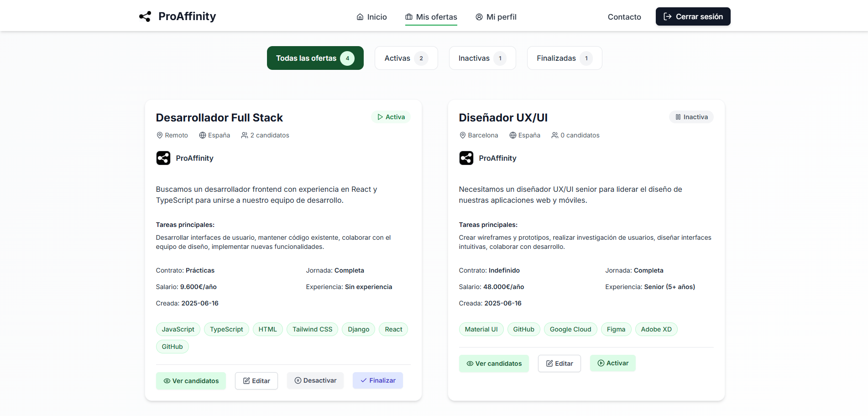Click the ProAffinity share logo in header

pyautogui.click(x=145, y=16)
